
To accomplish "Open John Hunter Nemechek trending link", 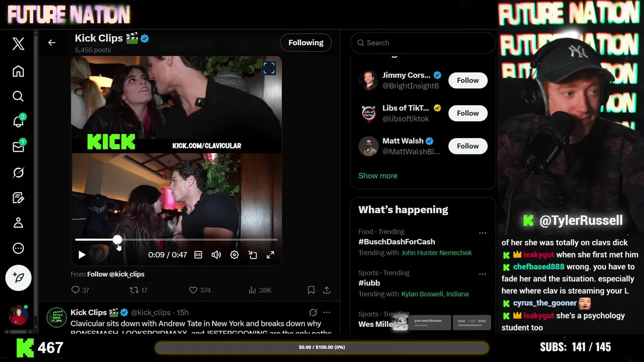I will click(437, 253).
